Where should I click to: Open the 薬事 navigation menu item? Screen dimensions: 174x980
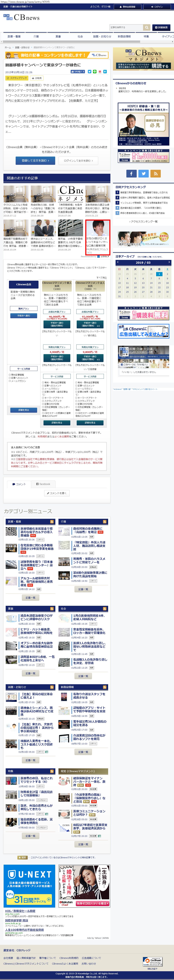(x=58, y=37)
